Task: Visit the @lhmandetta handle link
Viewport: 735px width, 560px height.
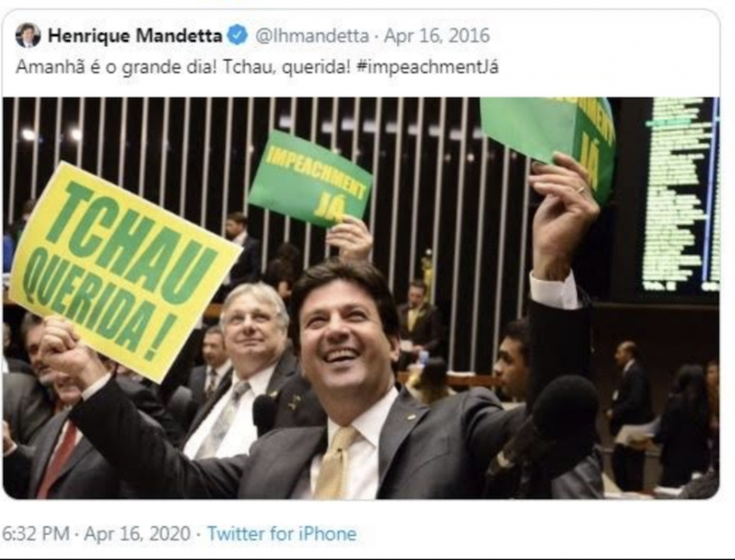Action: click(x=312, y=35)
